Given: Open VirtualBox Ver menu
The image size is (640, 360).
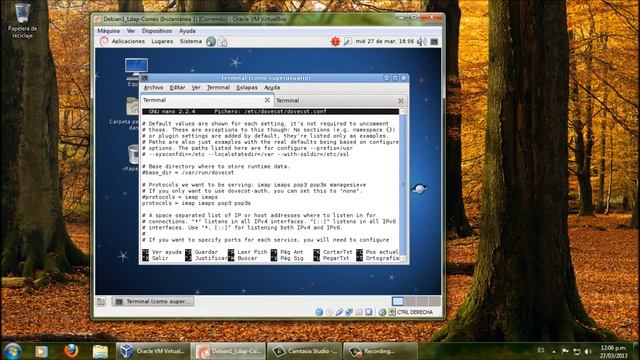Looking at the screenshot, I should point(131,31).
